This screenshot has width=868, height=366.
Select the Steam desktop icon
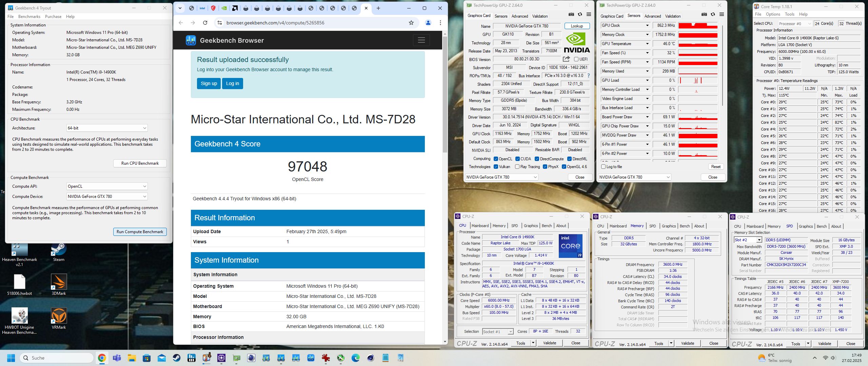(59, 252)
